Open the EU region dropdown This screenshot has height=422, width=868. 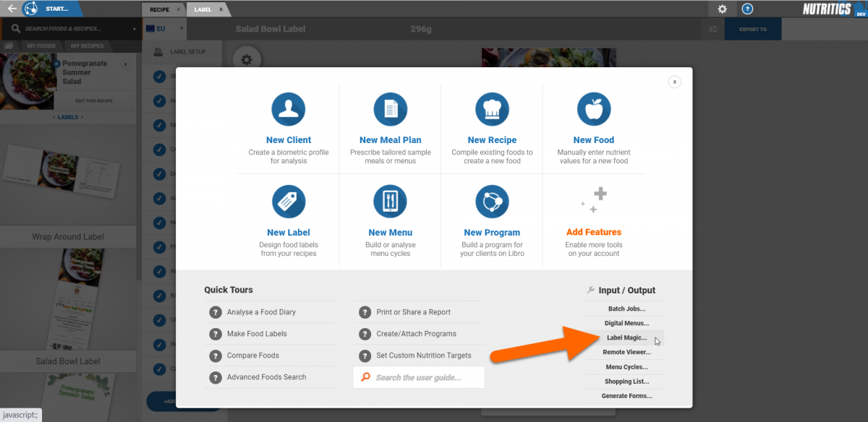tap(165, 29)
